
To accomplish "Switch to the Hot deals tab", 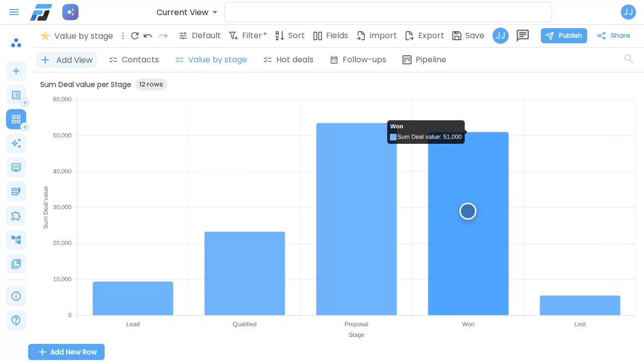I will [288, 60].
